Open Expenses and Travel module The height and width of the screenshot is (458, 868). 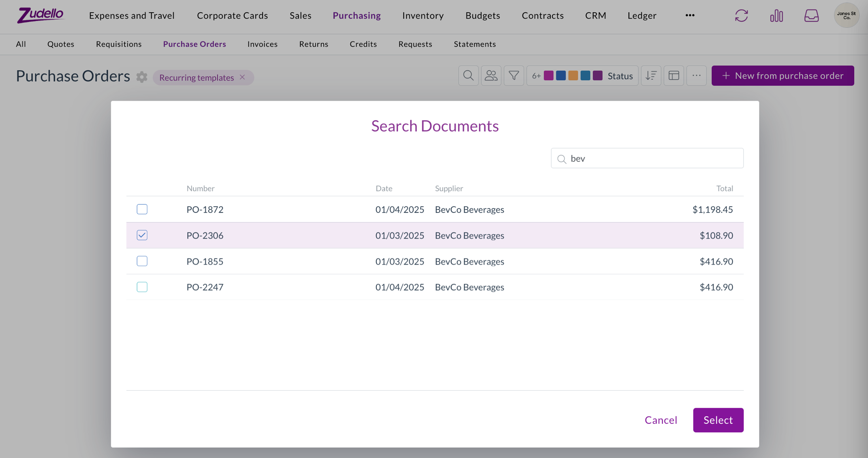[x=132, y=16]
